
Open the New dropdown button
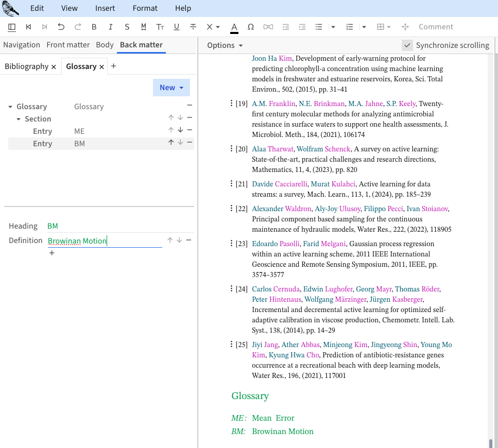[x=171, y=88]
